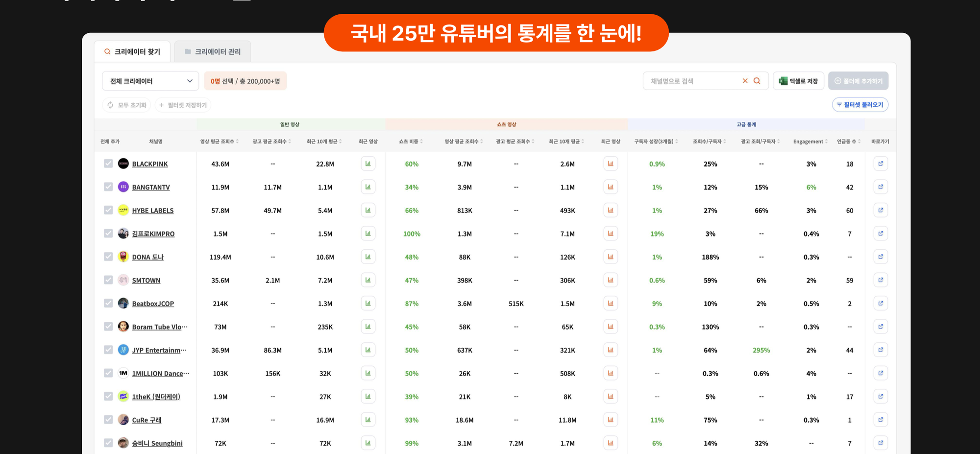Open DONA 도나's regular video chart
The image size is (980, 454).
click(x=368, y=257)
